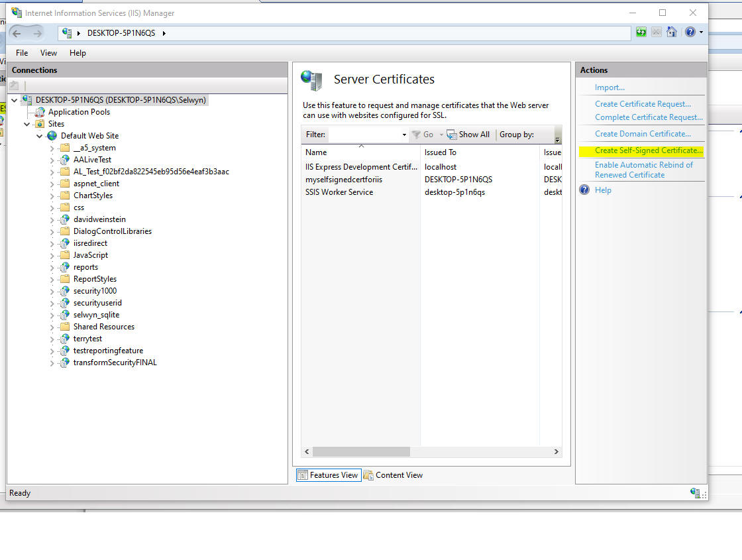742x560 pixels.
Task: Click the security1000 application icon
Action: point(64,291)
